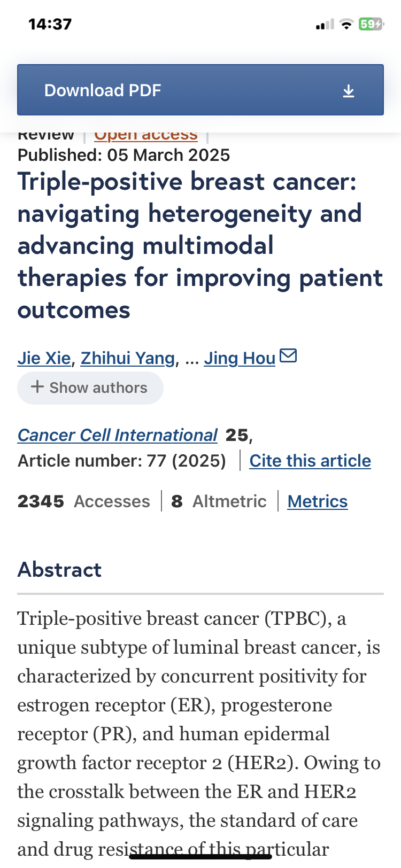This screenshot has height=868, width=401.
Task: Tap the battery indicator in status bar
Action: tap(371, 24)
